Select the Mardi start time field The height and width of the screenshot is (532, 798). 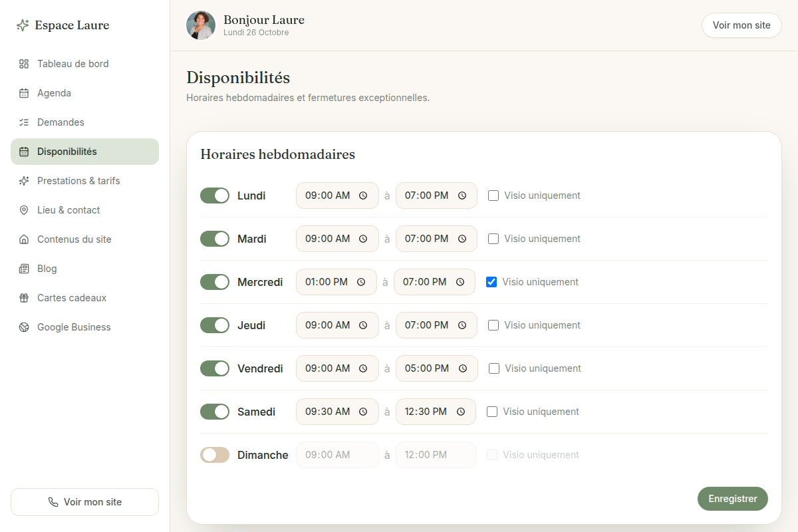[337, 239]
